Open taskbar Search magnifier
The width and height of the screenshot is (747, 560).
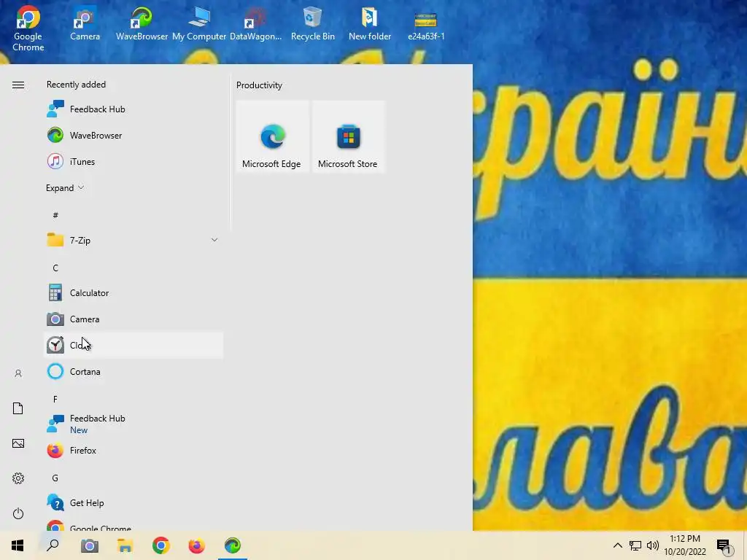point(53,545)
